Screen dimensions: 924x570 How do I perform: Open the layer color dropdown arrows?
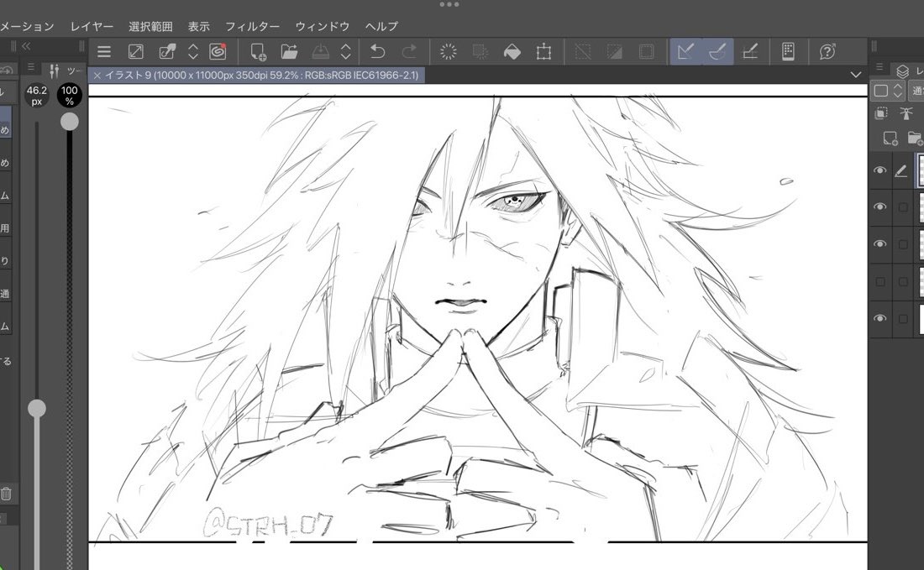897,90
